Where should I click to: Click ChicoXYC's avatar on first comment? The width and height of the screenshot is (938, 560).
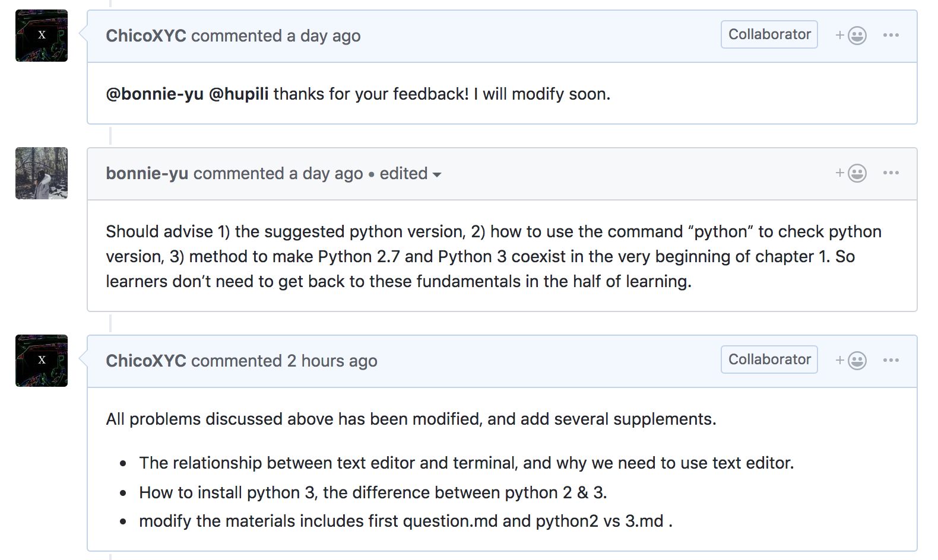coord(42,36)
